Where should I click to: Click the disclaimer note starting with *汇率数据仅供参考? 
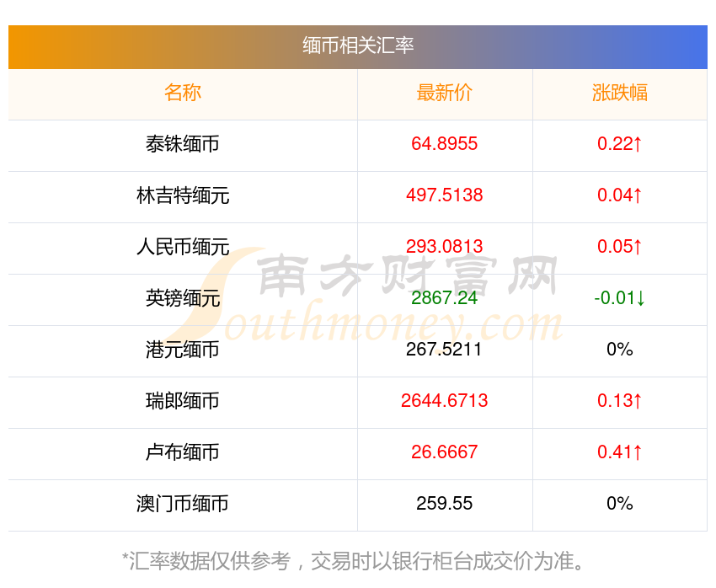[x=353, y=561]
